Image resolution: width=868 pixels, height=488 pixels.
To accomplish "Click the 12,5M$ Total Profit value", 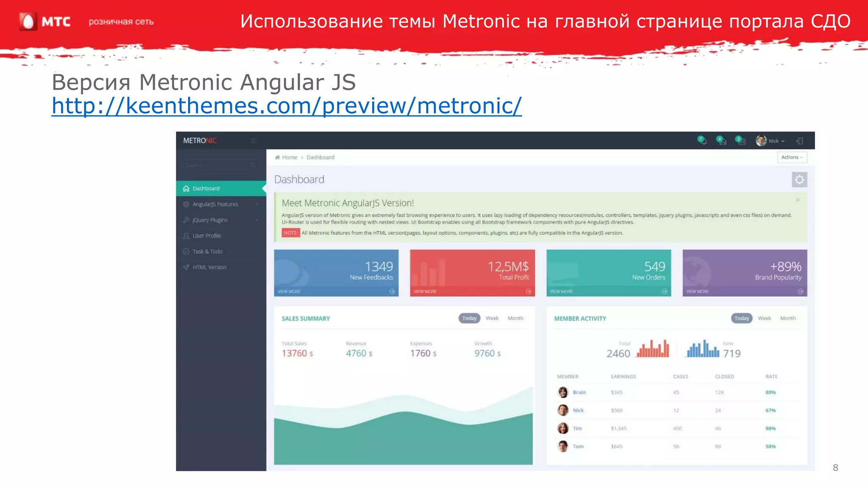I will [x=508, y=266].
